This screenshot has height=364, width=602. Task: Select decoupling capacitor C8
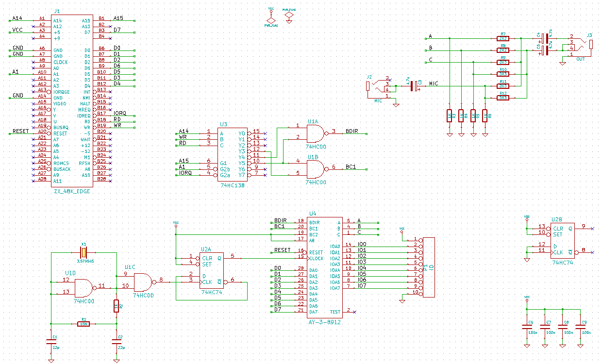click(563, 327)
